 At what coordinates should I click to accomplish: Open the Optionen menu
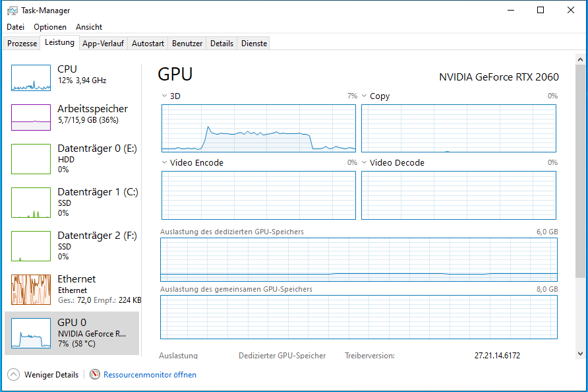pyautogui.click(x=50, y=27)
